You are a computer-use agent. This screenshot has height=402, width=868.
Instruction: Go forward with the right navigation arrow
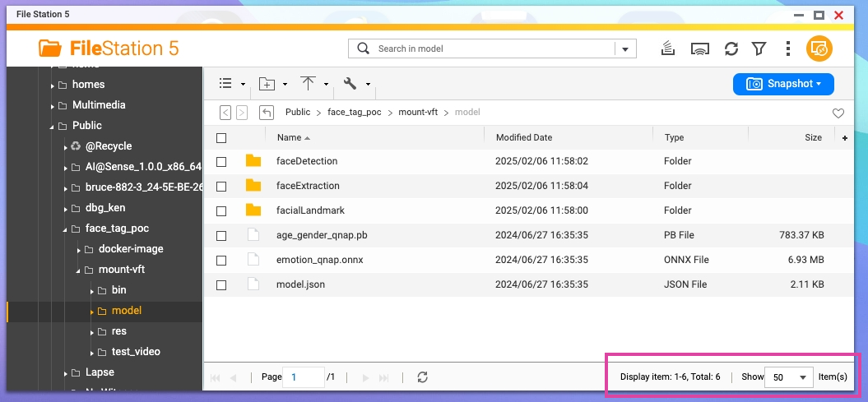pyautogui.click(x=242, y=113)
